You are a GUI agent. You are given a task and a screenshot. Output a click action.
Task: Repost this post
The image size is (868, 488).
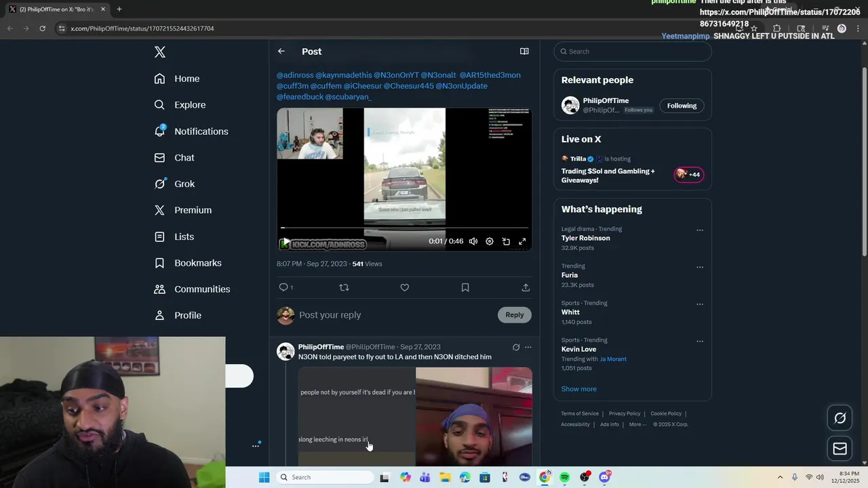[344, 287]
